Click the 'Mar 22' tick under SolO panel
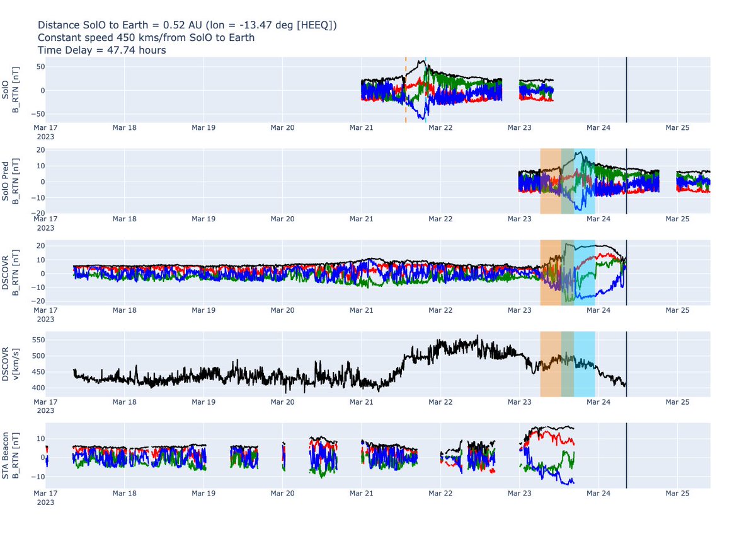756x534 pixels. point(440,128)
